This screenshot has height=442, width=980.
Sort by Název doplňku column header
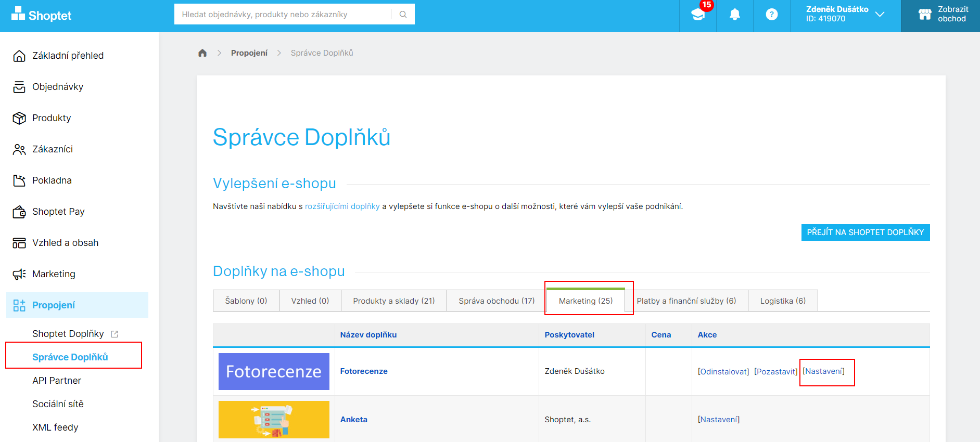tap(368, 335)
